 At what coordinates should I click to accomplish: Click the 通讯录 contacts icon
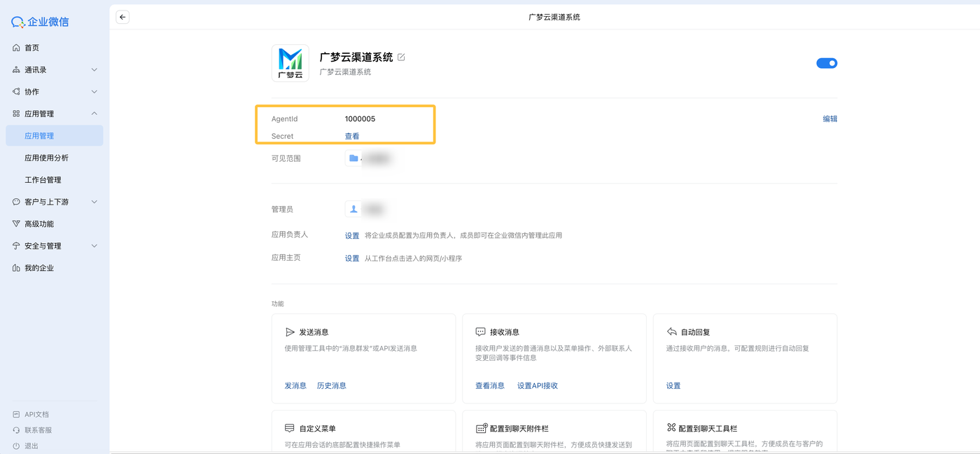pos(16,70)
